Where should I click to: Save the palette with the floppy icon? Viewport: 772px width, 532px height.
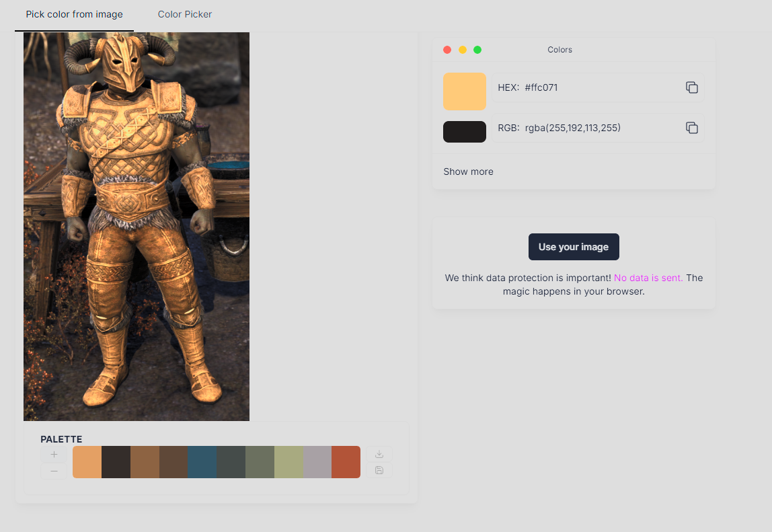pos(379,470)
